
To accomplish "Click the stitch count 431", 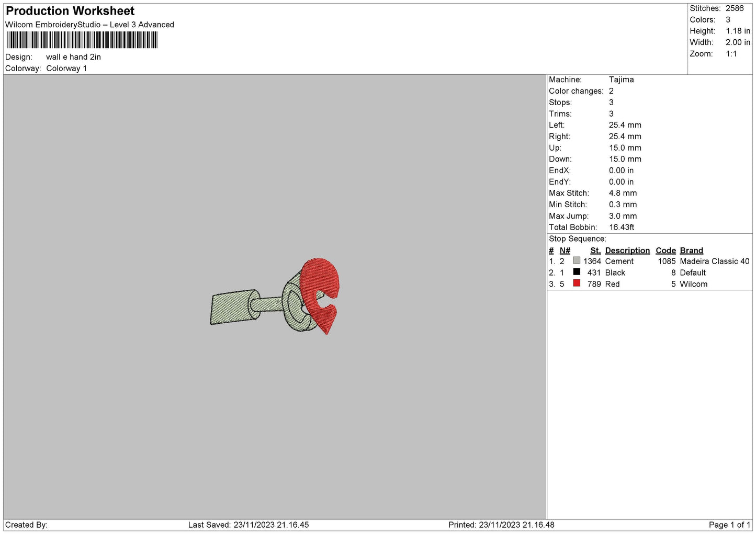I will [594, 273].
